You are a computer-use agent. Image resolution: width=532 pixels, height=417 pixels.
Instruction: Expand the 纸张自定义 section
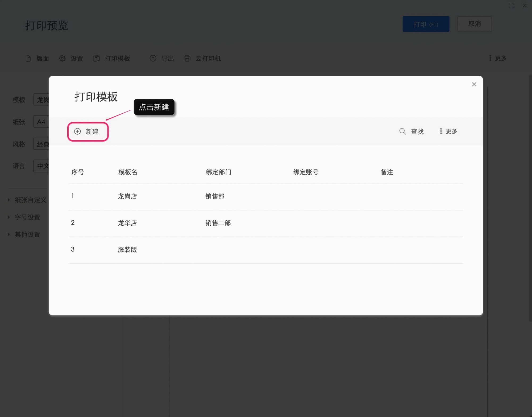(30, 200)
